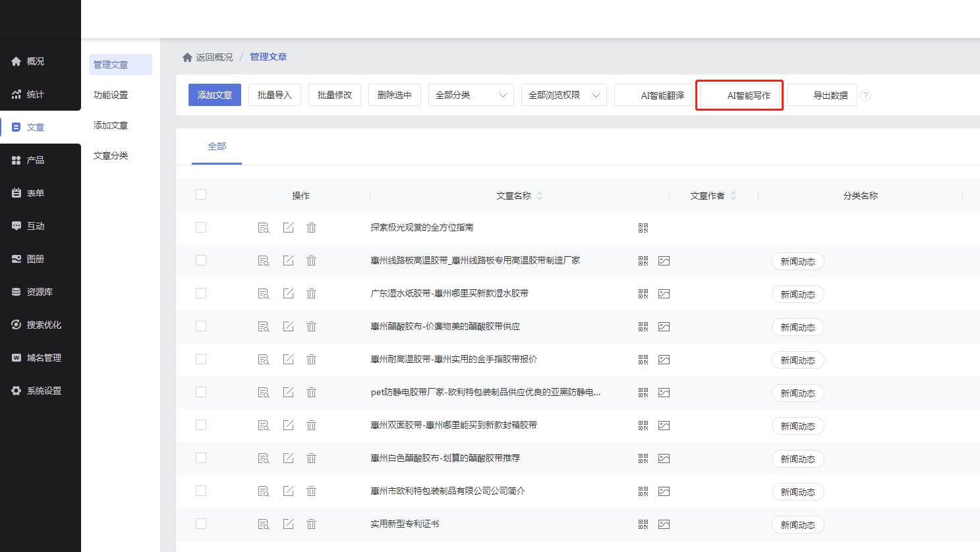Check the box for 惠州线路板高温胶带 article
Viewport: 980px width, 552px height.
pyautogui.click(x=201, y=260)
